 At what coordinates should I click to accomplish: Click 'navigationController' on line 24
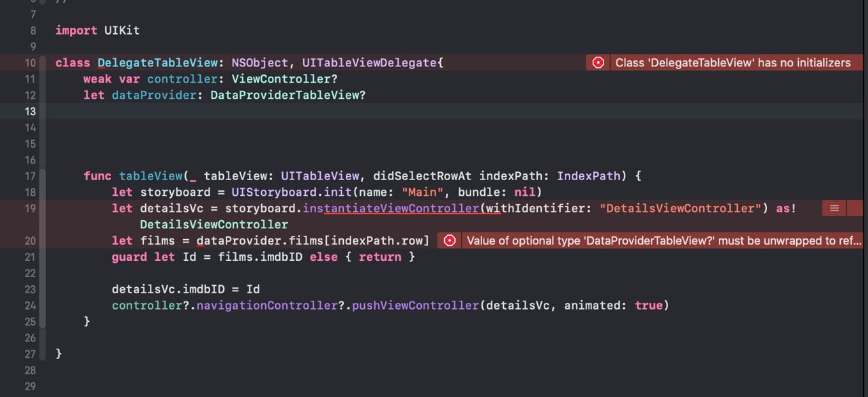[267, 306]
